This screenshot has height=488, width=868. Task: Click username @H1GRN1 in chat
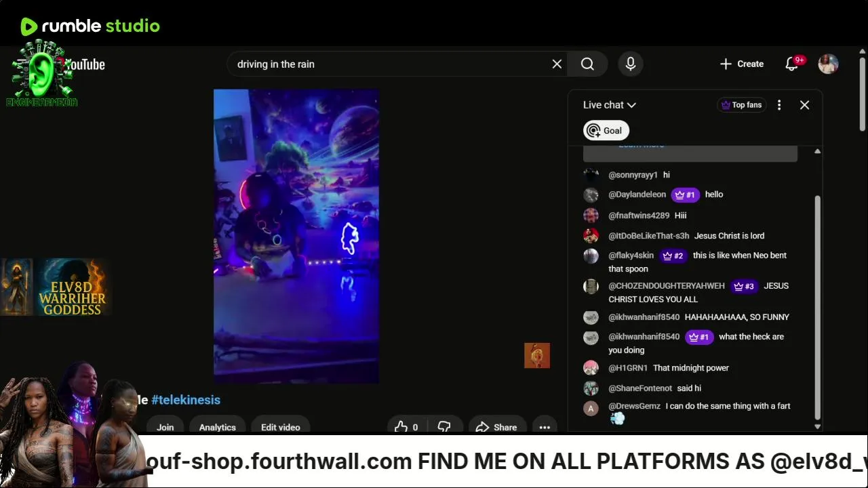(628, 368)
